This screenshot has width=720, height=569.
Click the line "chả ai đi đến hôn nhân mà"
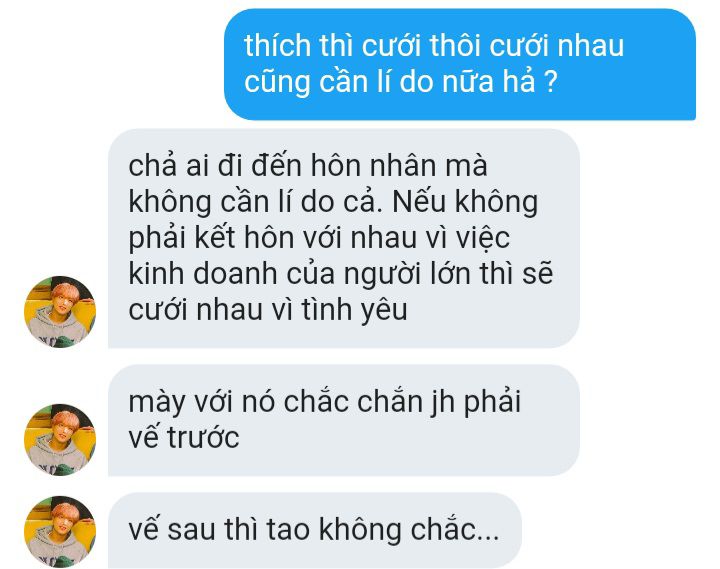[308, 165]
